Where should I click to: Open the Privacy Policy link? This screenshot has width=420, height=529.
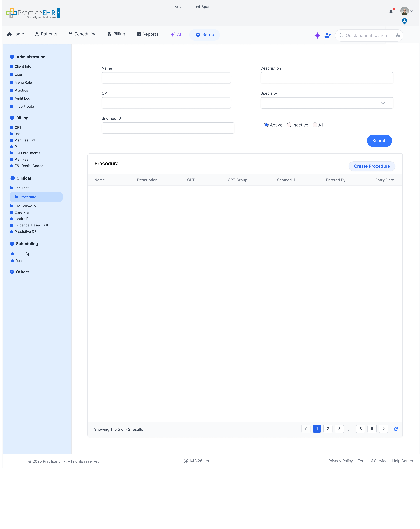341,461
